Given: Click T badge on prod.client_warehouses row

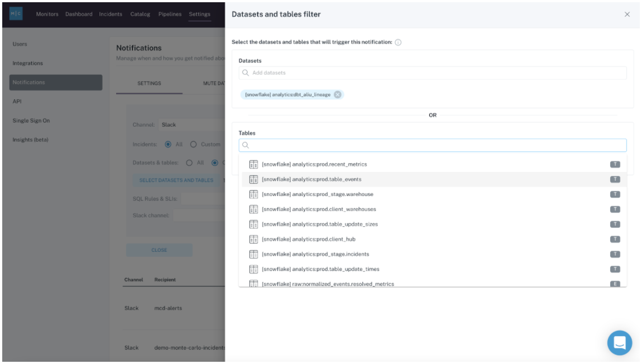Looking at the screenshot, I should (615, 209).
